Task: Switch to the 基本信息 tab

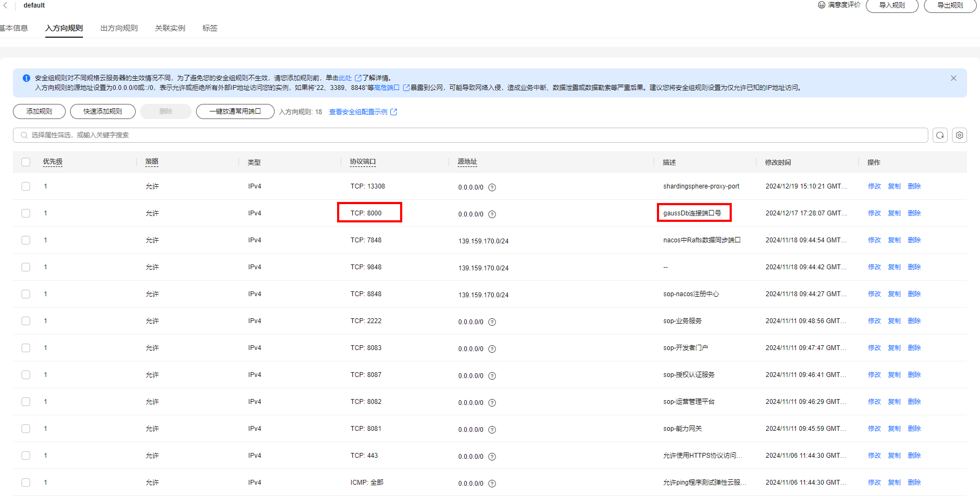Action: (x=13, y=28)
